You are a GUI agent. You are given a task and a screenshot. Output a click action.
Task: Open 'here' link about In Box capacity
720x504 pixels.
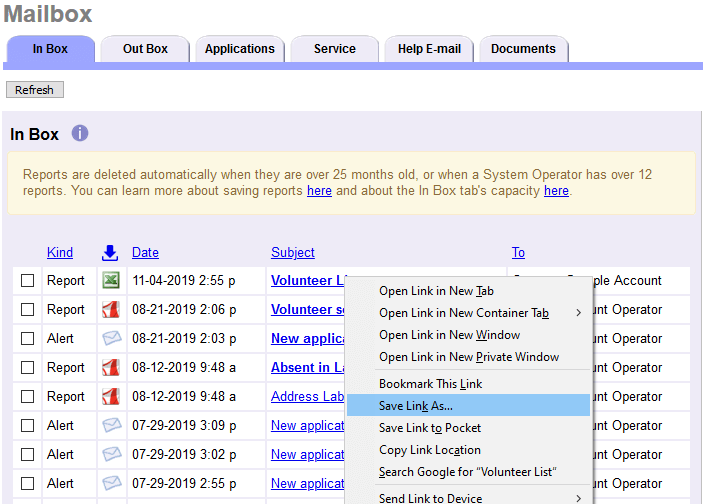point(556,190)
